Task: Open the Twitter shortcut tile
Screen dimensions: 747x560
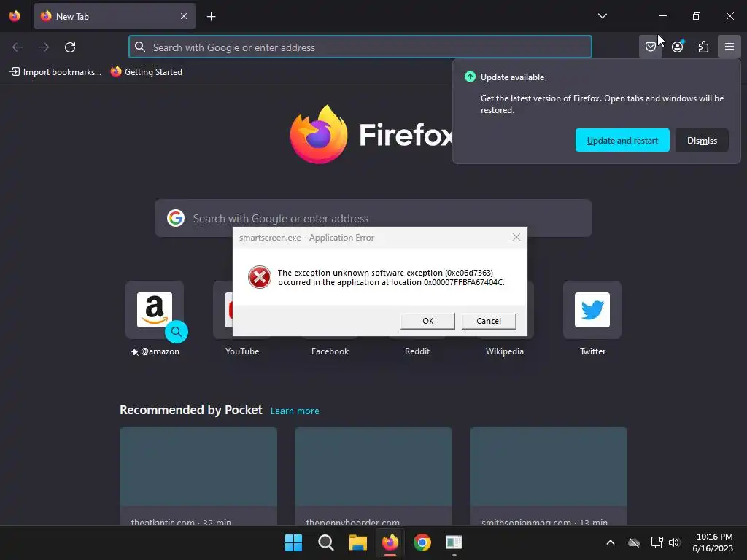Action: coord(592,310)
